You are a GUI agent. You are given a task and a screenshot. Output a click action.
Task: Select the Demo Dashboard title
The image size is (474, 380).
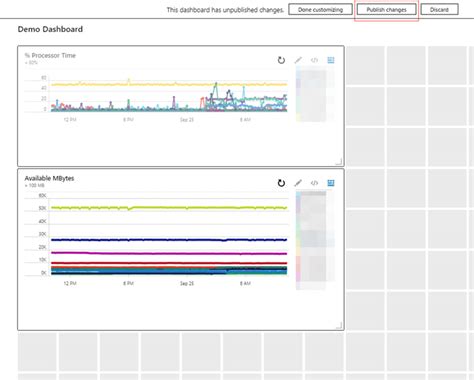tap(50, 29)
